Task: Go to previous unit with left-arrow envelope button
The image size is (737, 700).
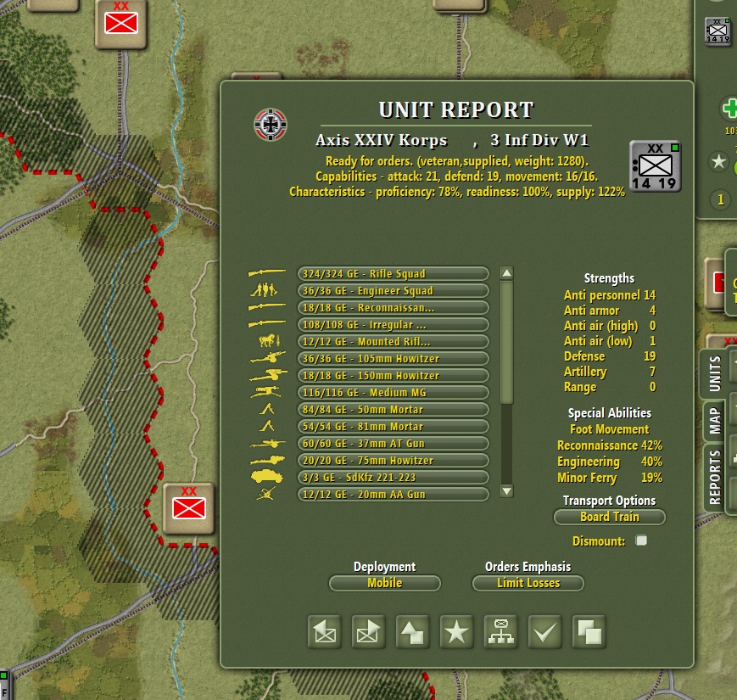Action: click(x=325, y=632)
